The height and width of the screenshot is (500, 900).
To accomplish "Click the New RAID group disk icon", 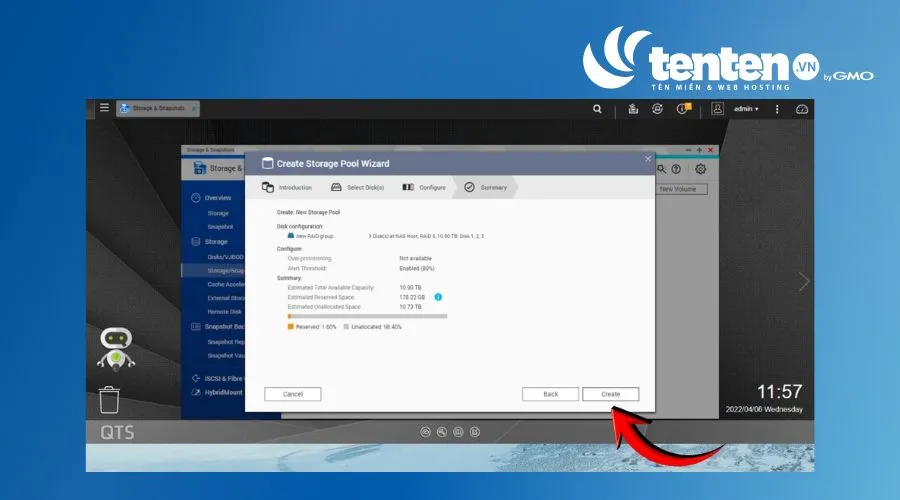I will [x=291, y=235].
